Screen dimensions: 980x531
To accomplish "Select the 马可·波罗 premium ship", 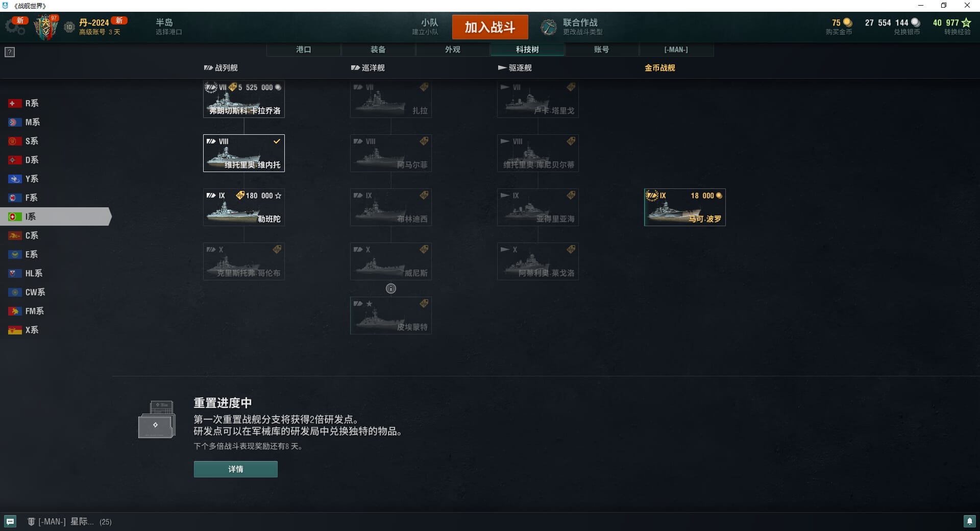I will pos(685,207).
